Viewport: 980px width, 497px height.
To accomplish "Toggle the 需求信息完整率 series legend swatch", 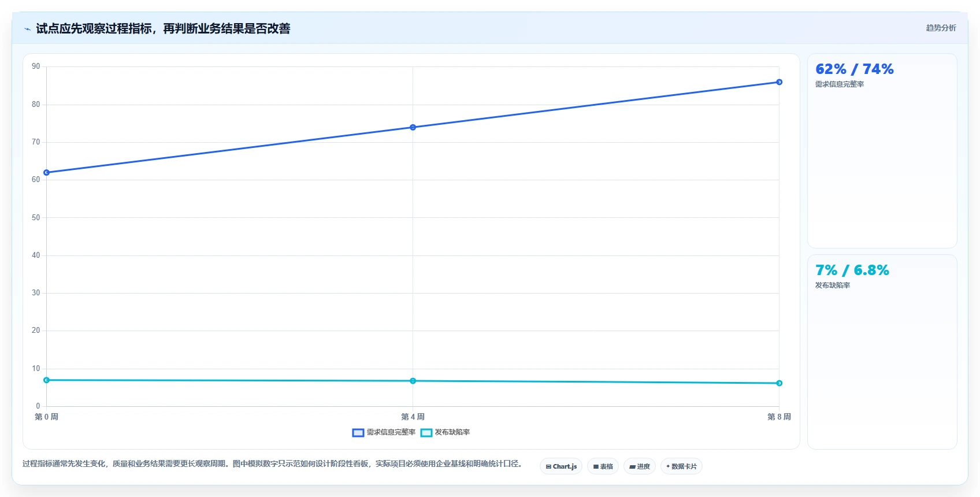I will (x=358, y=433).
